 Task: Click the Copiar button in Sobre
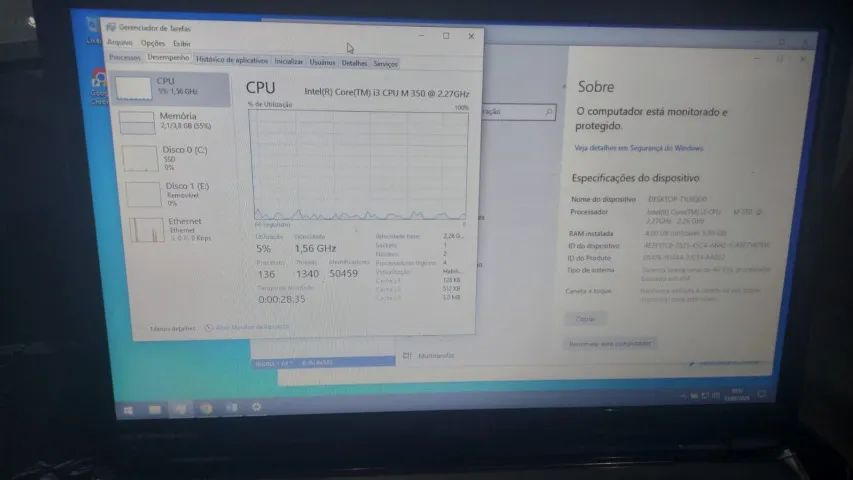585,319
